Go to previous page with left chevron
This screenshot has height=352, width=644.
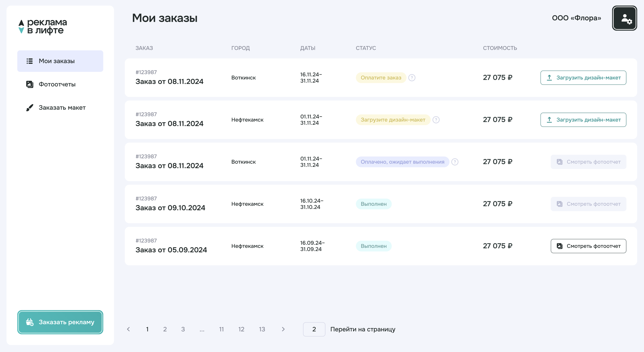click(128, 329)
